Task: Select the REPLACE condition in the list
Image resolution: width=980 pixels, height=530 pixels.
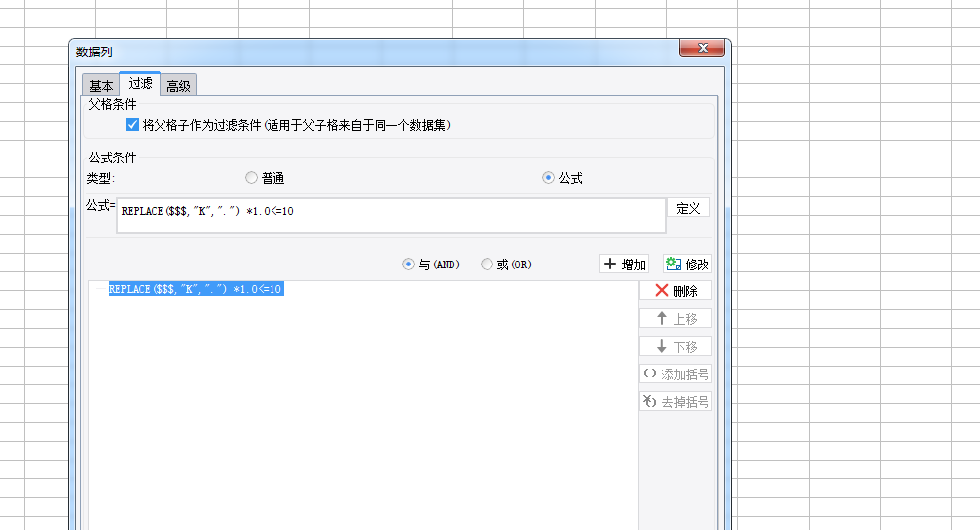Action: coord(196,289)
